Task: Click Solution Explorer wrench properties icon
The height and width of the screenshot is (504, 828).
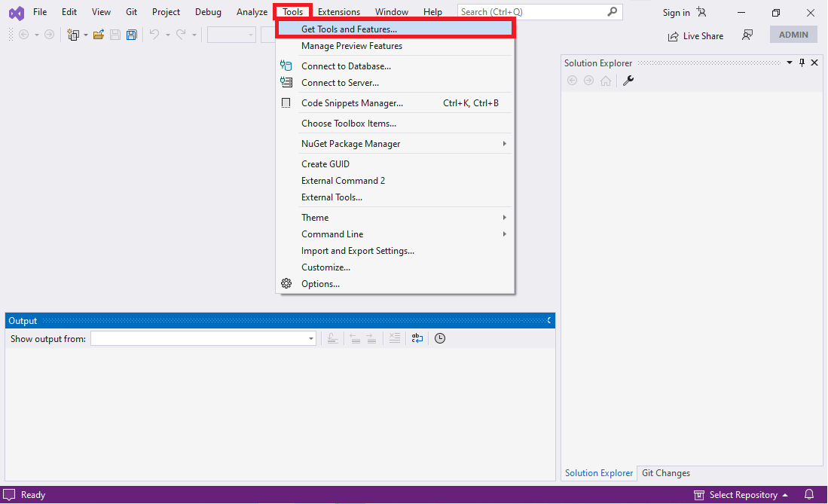Action: click(x=628, y=81)
